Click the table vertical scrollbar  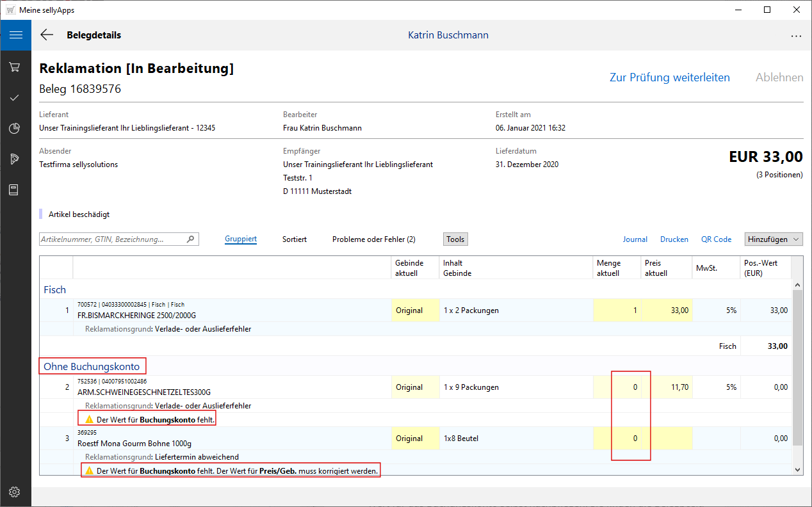(797, 365)
